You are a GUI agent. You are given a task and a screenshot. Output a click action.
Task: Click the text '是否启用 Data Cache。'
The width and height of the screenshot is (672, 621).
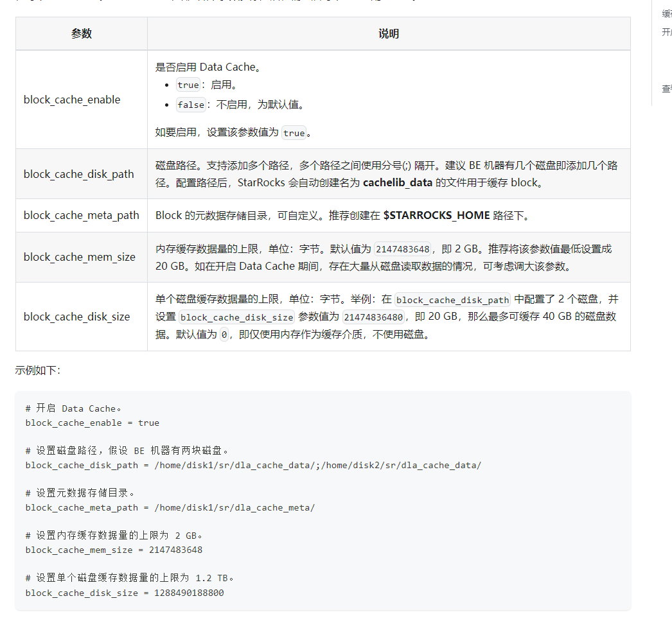[208, 67]
